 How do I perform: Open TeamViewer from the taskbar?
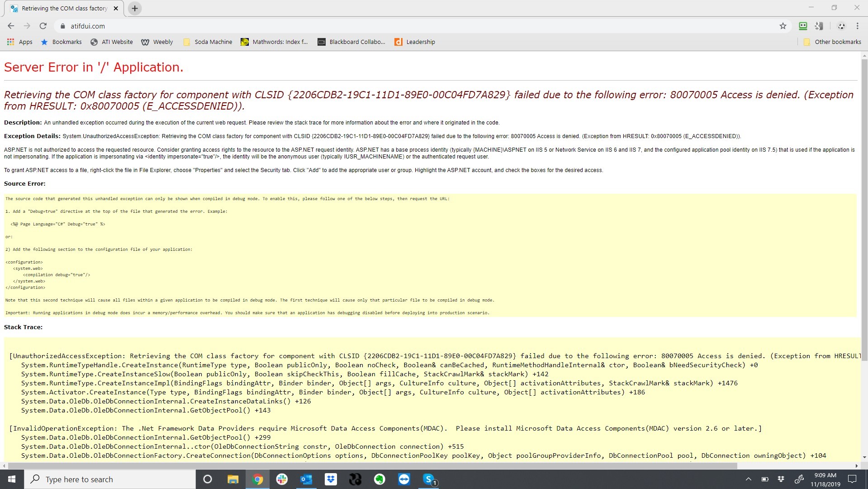[x=404, y=479]
